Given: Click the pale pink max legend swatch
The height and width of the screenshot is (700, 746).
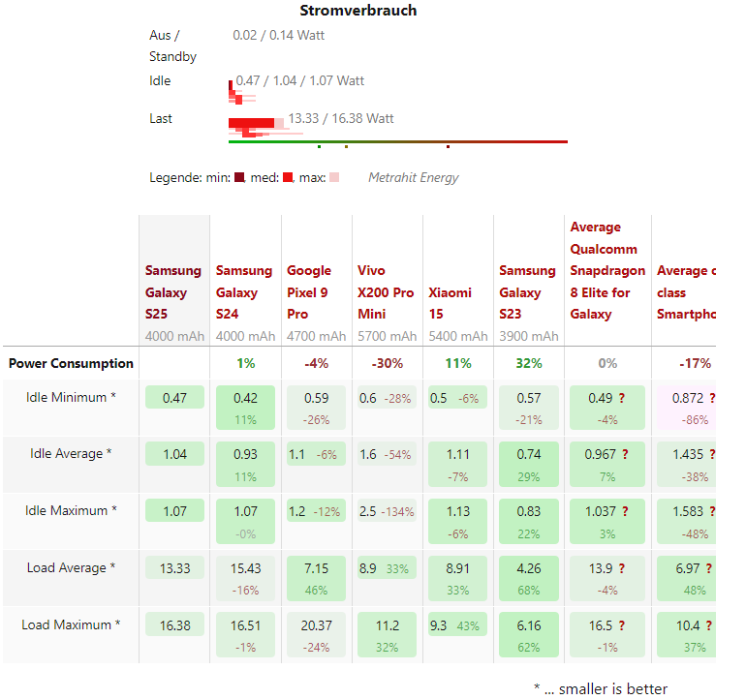Looking at the screenshot, I should click(x=334, y=177).
